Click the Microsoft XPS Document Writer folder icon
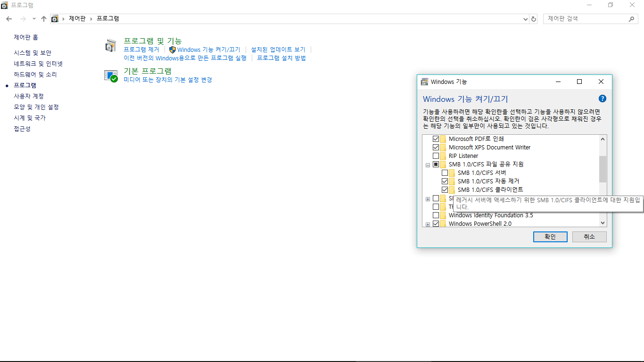 (x=443, y=147)
